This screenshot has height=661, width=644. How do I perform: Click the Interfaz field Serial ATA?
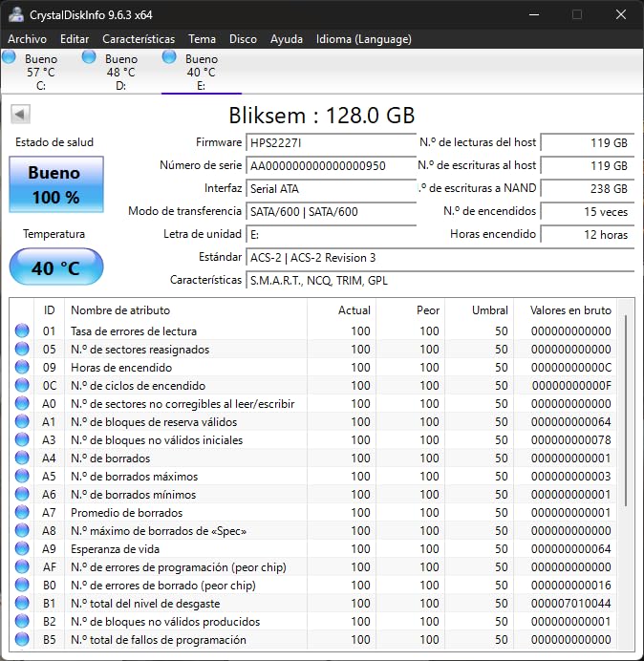(x=332, y=188)
